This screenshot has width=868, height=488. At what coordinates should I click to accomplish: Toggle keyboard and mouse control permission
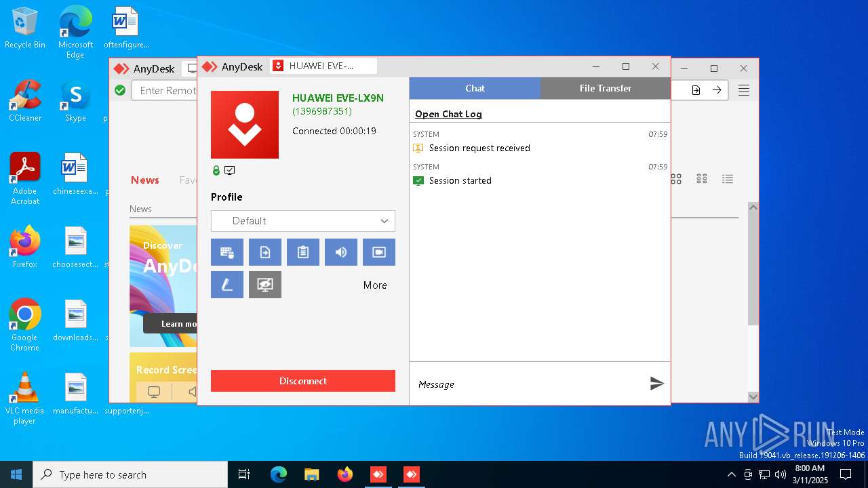(x=227, y=252)
